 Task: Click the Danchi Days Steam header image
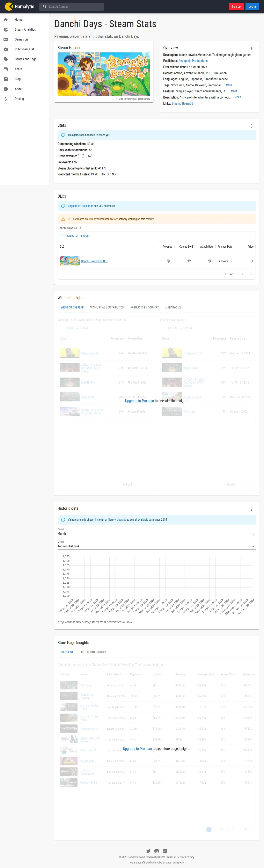[104, 74]
